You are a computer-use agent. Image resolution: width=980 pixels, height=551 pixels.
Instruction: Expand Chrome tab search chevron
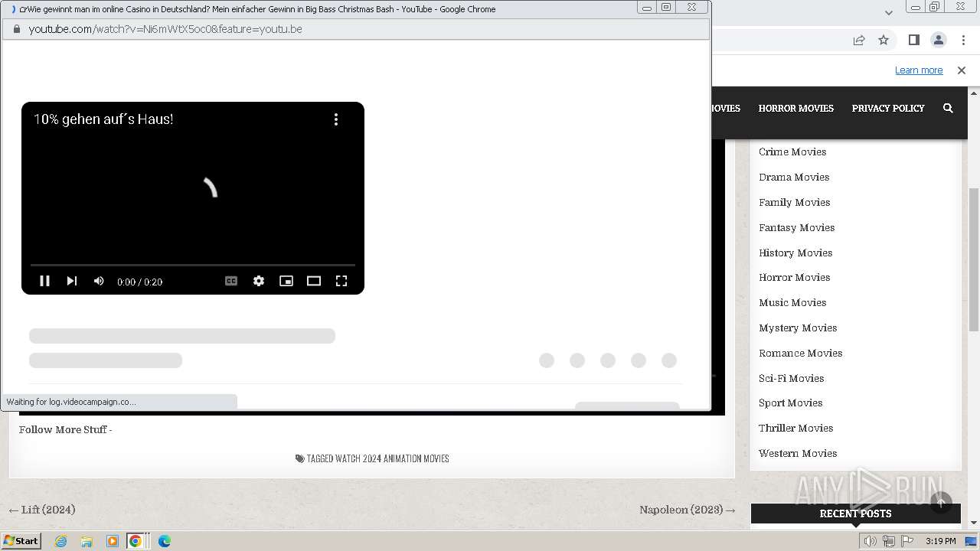click(889, 12)
